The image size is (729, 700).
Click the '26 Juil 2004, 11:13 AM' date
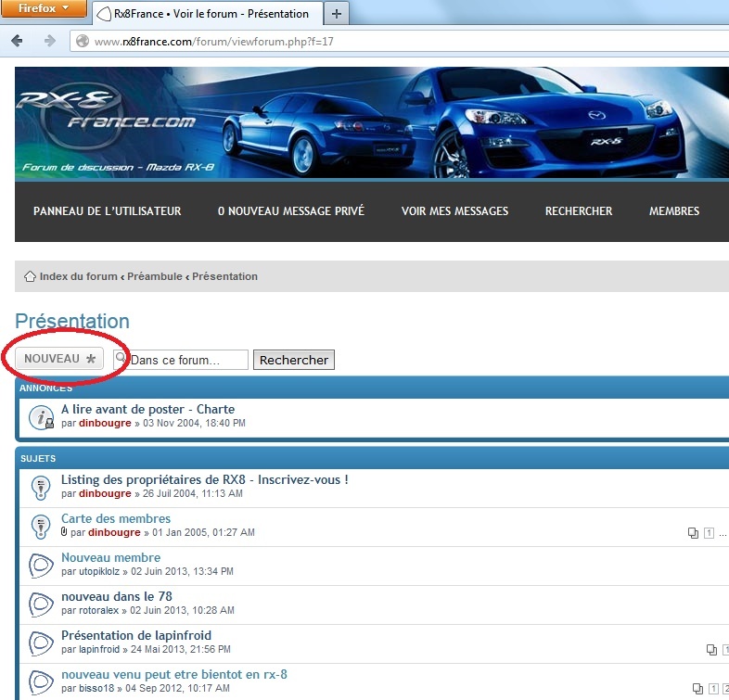pyautogui.click(x=193, y=493)
